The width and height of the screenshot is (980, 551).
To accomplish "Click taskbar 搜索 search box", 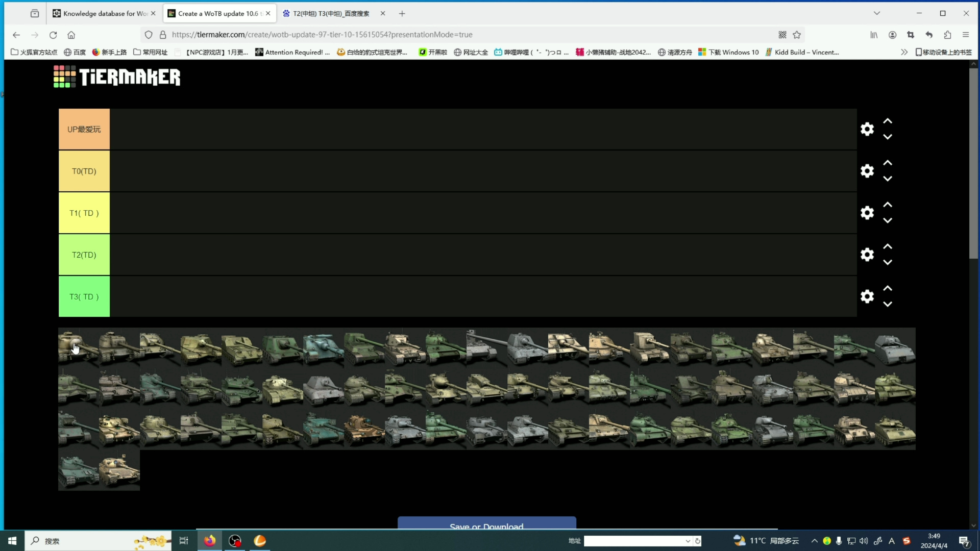I will point(98,541).
